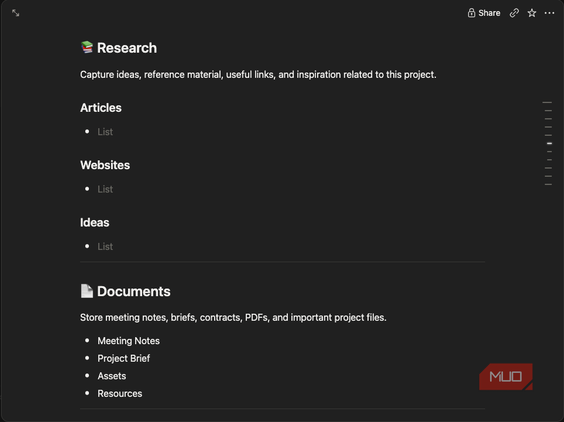
Task: Jump to the first outline marker on right
Action: (547, 103)
